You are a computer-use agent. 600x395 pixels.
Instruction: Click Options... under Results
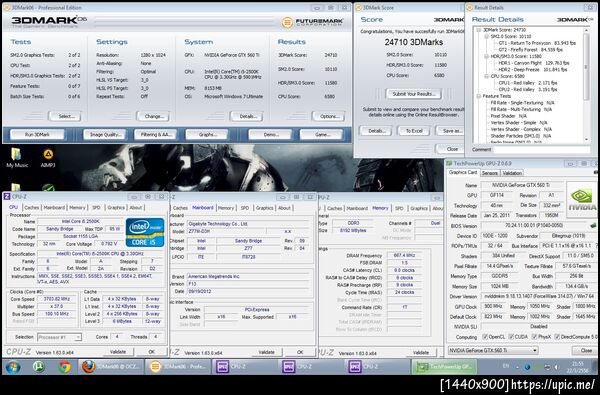pos(328,116)
